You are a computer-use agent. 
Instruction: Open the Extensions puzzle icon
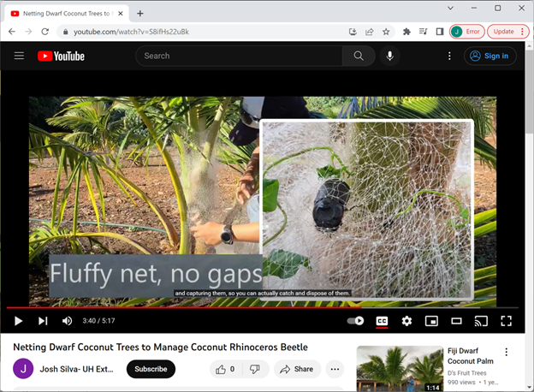406,32
